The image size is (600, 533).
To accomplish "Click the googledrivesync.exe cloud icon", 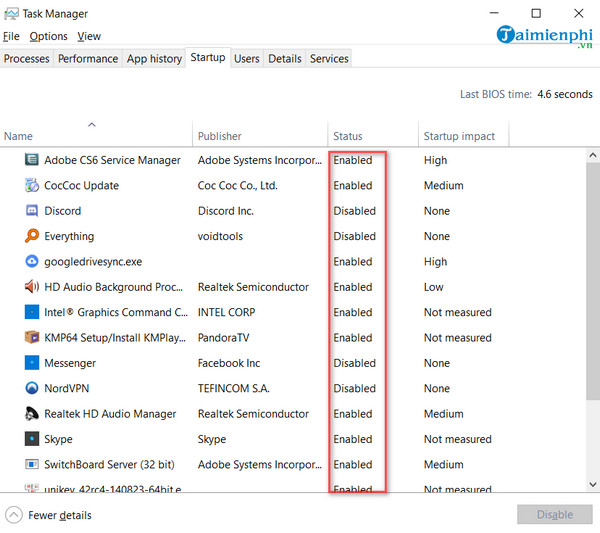I will tap(31, 261).
